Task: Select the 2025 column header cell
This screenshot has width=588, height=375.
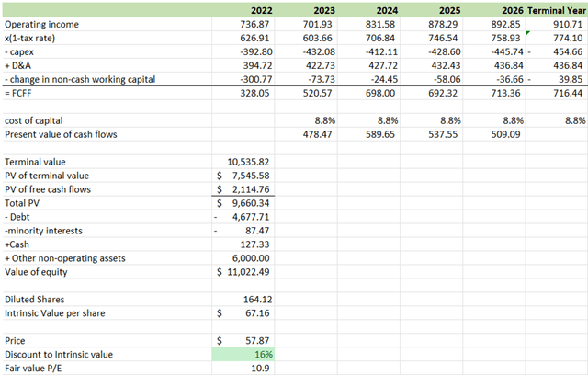Action: [x=431, y=10]
